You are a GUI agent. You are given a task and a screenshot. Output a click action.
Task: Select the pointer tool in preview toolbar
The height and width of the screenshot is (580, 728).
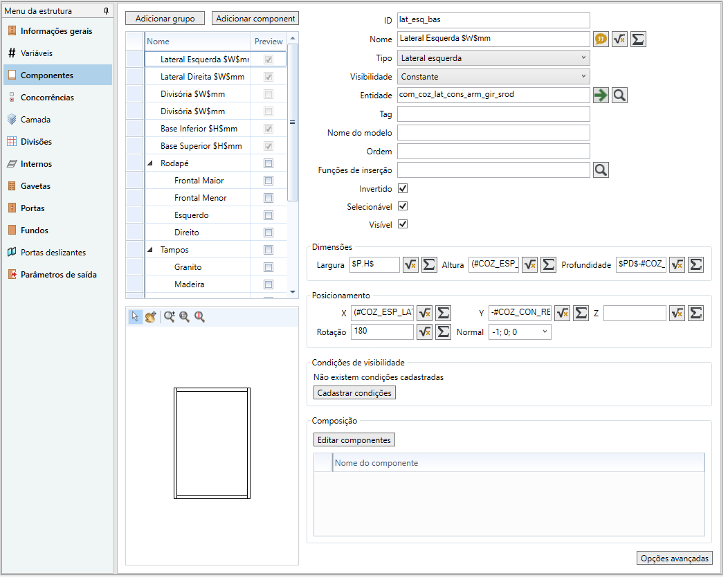point(135,317)
